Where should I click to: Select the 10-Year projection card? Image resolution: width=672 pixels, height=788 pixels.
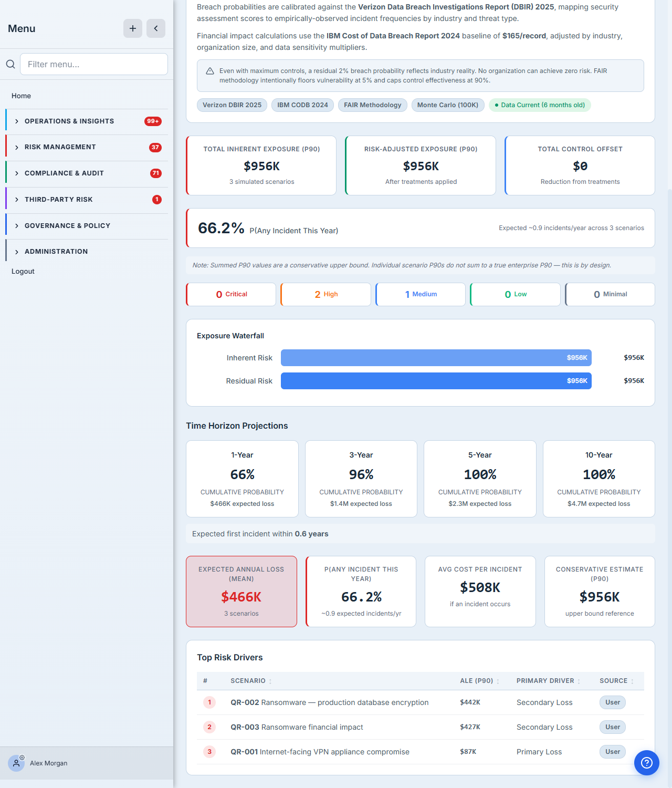click(x=599, y=479)
